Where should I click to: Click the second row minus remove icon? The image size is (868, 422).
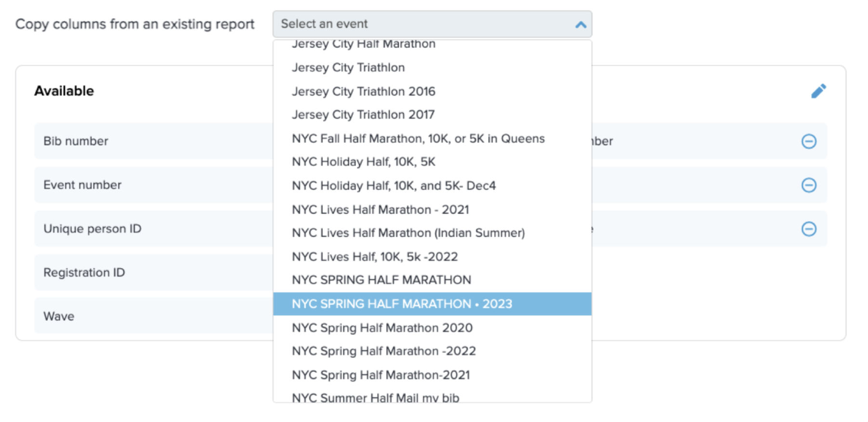[809, 185]
